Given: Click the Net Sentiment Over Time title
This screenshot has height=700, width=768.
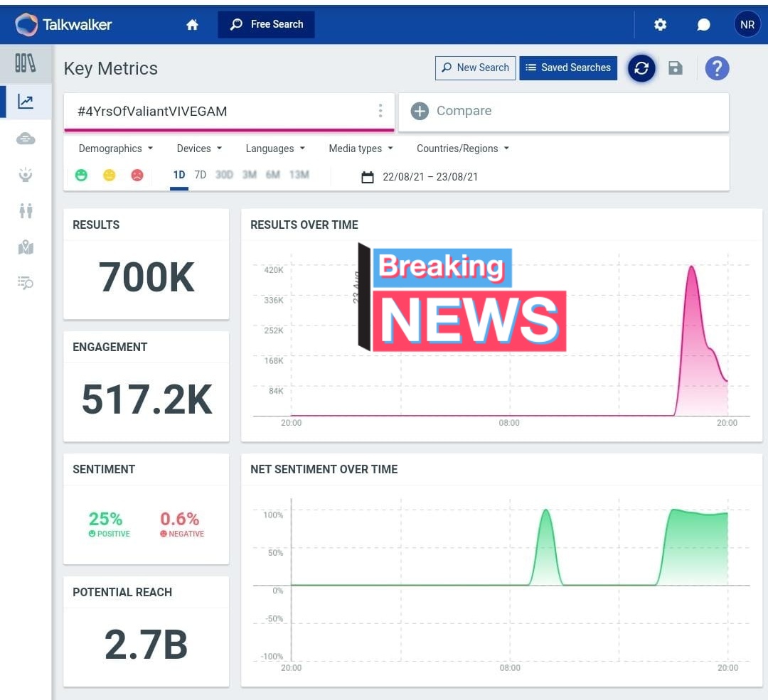Looking at the screenshot, I should (x=324, y=470).
